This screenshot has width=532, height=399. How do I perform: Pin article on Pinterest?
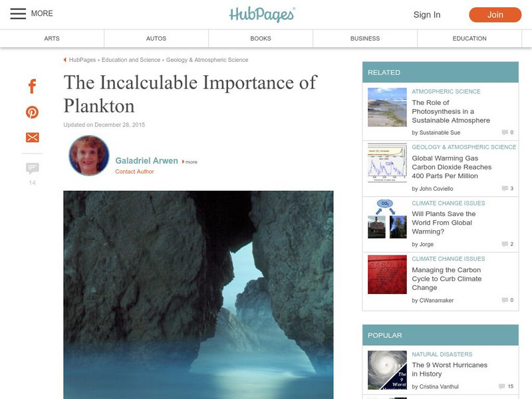(x=32, y=112)
